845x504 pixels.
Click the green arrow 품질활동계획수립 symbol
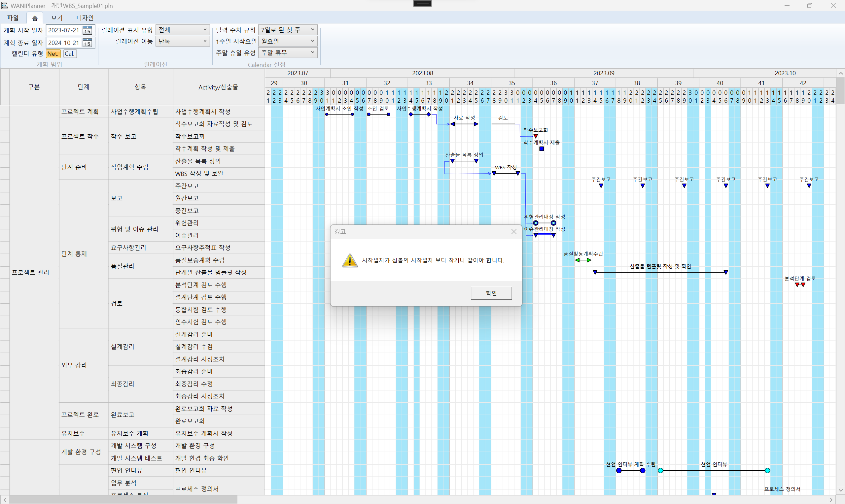point(583,260)
